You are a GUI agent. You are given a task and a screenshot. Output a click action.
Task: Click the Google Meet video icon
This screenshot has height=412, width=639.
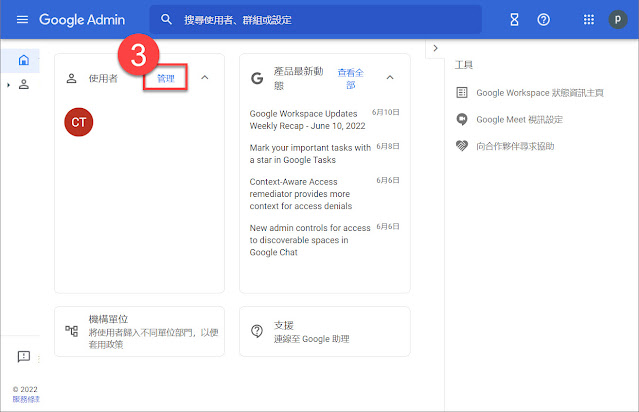coord(462,119)
